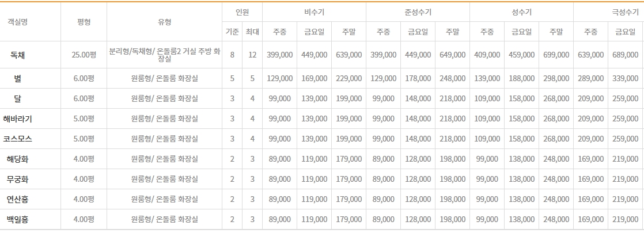Select the 평형 column header
Image resolution: width=644 pixels, height=233 pixels.
[x=84, y=22]
